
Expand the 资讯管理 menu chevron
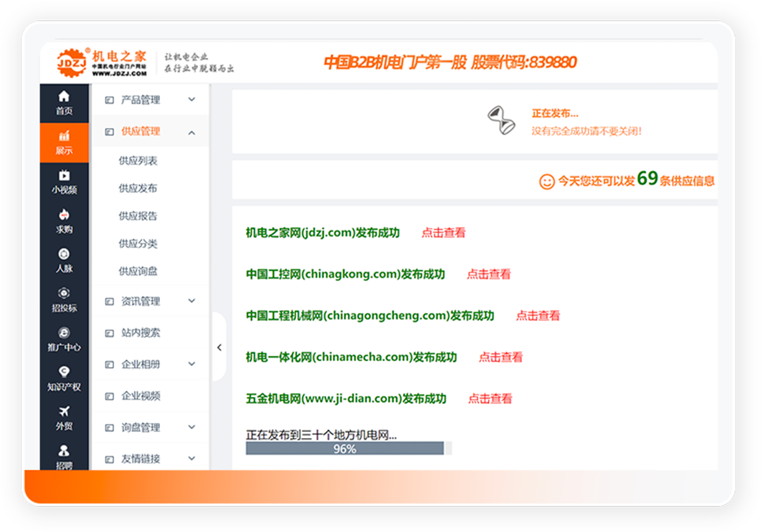pos(192,301)
